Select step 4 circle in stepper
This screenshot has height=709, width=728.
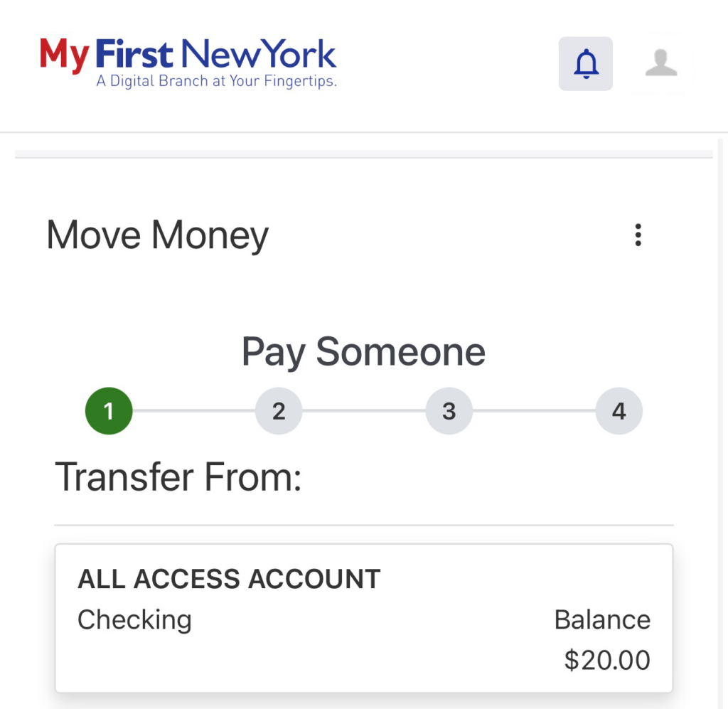coord(619,411)
